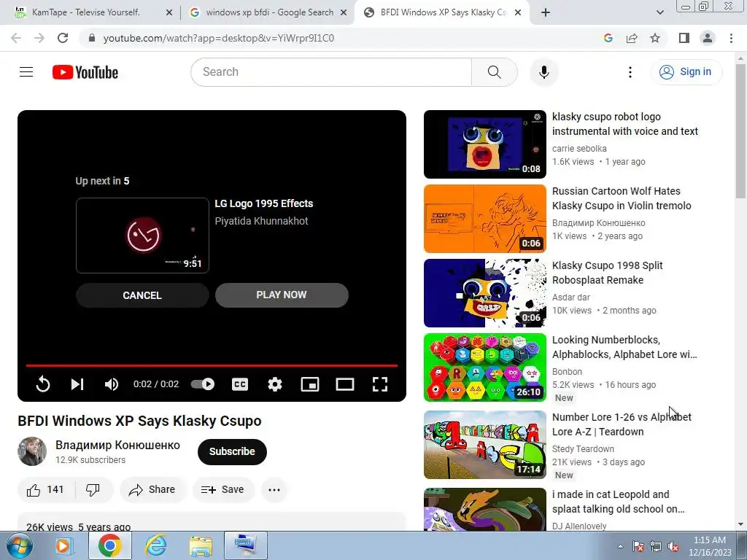This screenshot has height=560, width=747.
Task: Open Klasky Csupo 1998 Split Robosplaat Remake
Action: pos(608,273)
